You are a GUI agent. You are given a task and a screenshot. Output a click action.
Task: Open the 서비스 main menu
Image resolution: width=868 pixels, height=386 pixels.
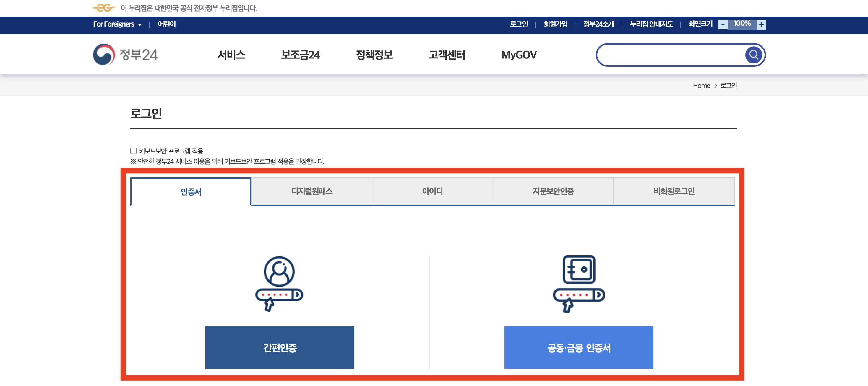tap(231, 55)
